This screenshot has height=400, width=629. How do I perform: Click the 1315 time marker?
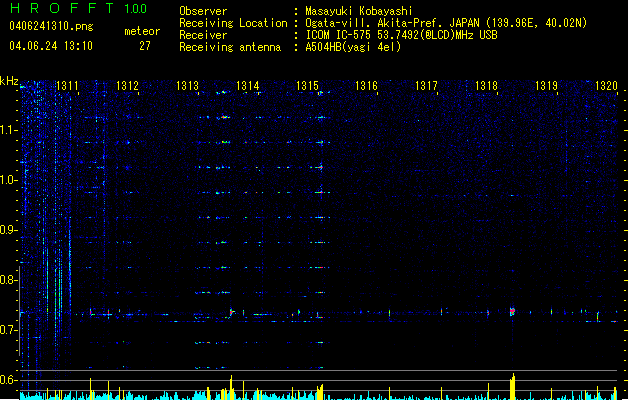(x=307, y=86)
